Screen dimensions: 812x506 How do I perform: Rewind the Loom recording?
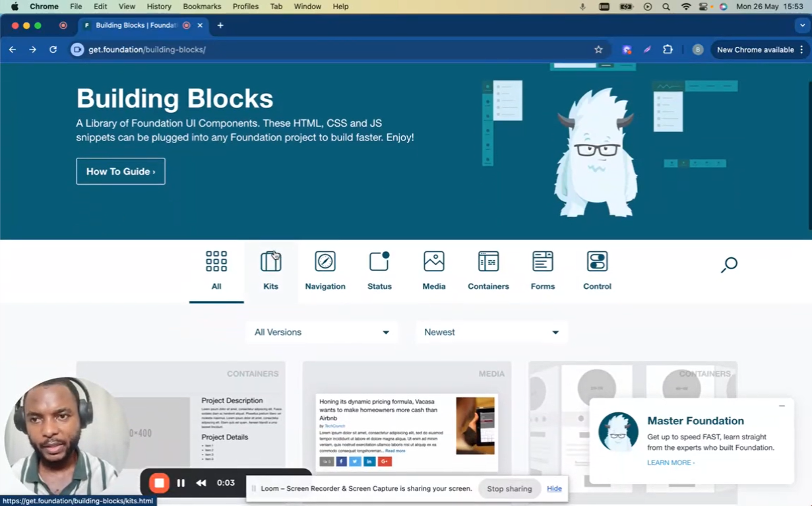[201, 483]
